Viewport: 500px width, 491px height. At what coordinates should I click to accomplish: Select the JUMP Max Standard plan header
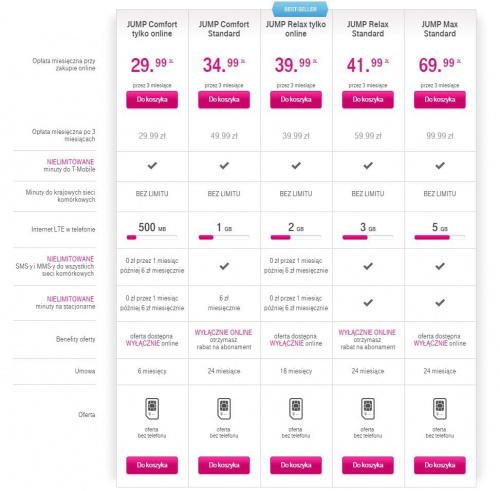point(440,29)
